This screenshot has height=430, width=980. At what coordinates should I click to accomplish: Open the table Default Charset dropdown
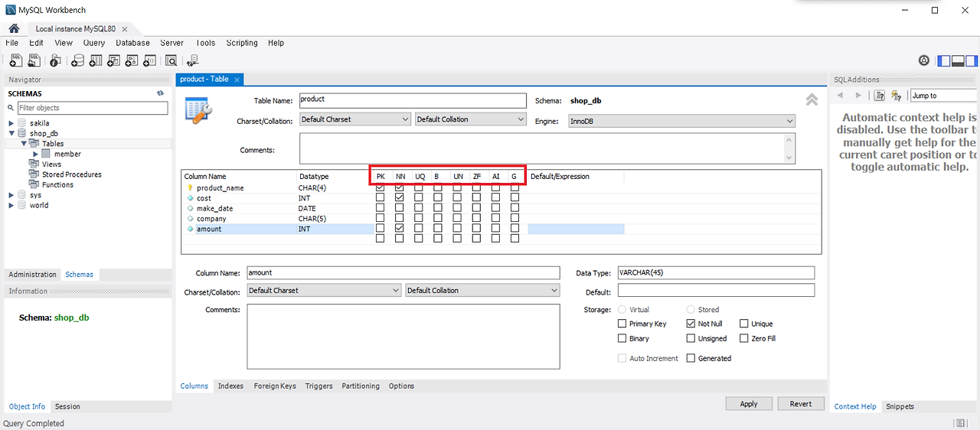pyautogui.click(x=355, y=119)
